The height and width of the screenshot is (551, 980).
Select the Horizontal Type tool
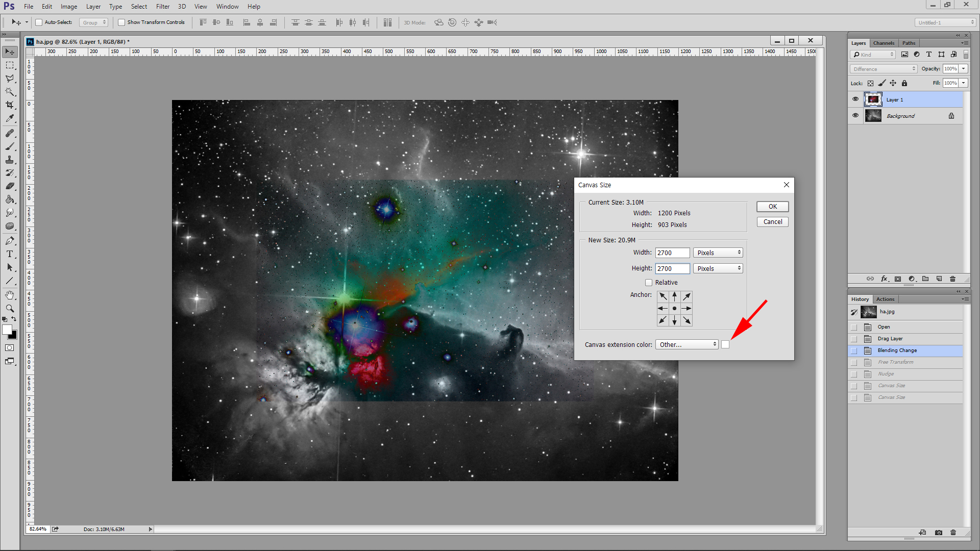(10, 254)
